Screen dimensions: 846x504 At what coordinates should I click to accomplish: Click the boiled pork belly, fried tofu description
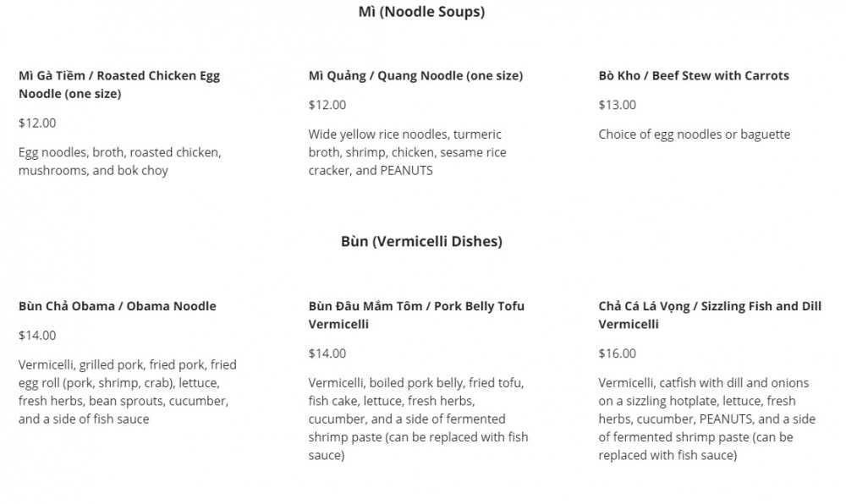[x=418, y=419]
